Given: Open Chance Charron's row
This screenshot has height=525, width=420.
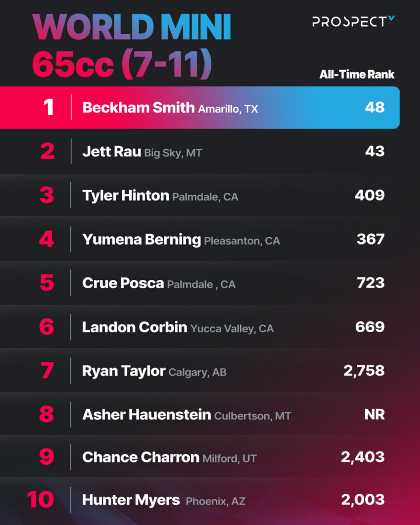Looking at the screenshot, I should [x=141, y=457].
